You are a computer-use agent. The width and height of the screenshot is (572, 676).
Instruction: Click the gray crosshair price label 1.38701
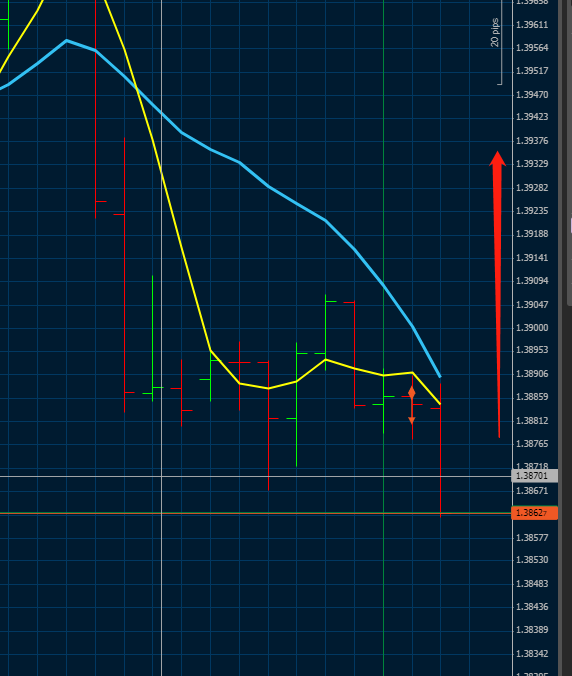pyautogui.click(x=534, y=476)
